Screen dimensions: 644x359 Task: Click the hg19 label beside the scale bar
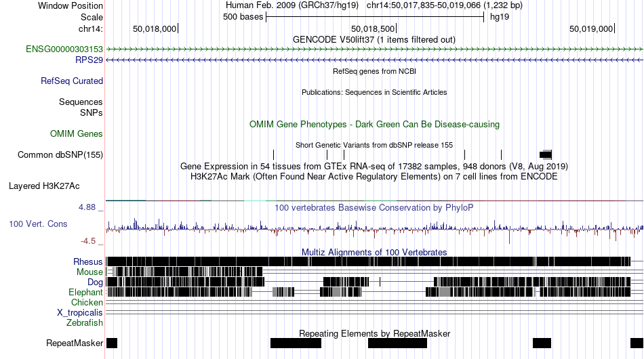point(500,17)
